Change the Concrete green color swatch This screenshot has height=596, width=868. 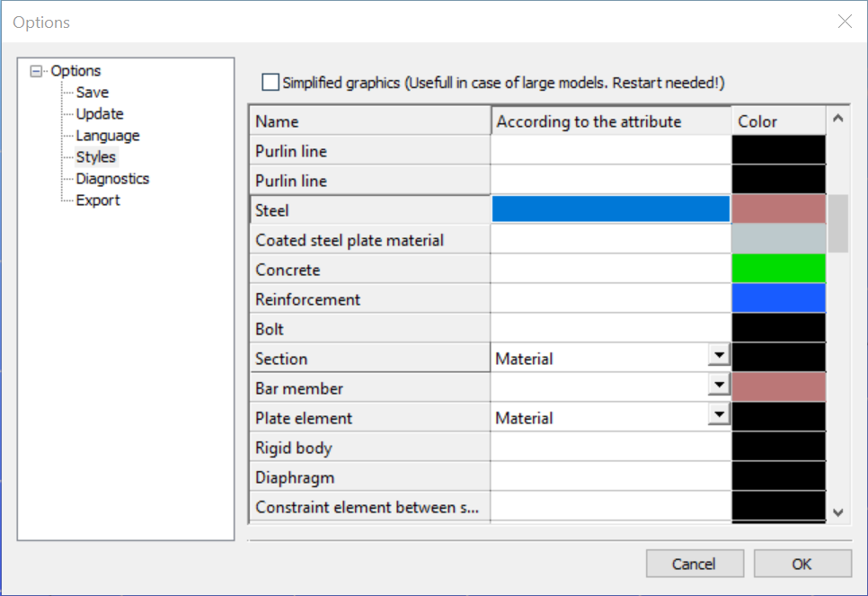click(x=778, y=269)
